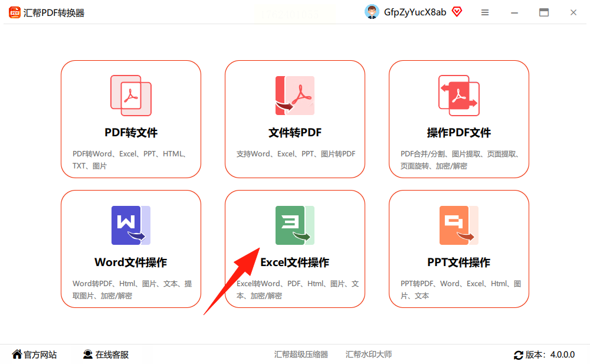Click the user avatar picture

pos(372,12)
